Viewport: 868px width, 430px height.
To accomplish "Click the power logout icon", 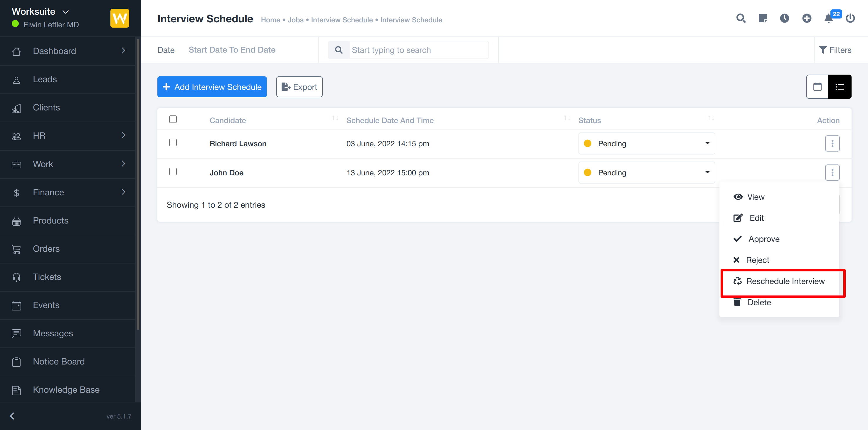I will pos(850,18).
